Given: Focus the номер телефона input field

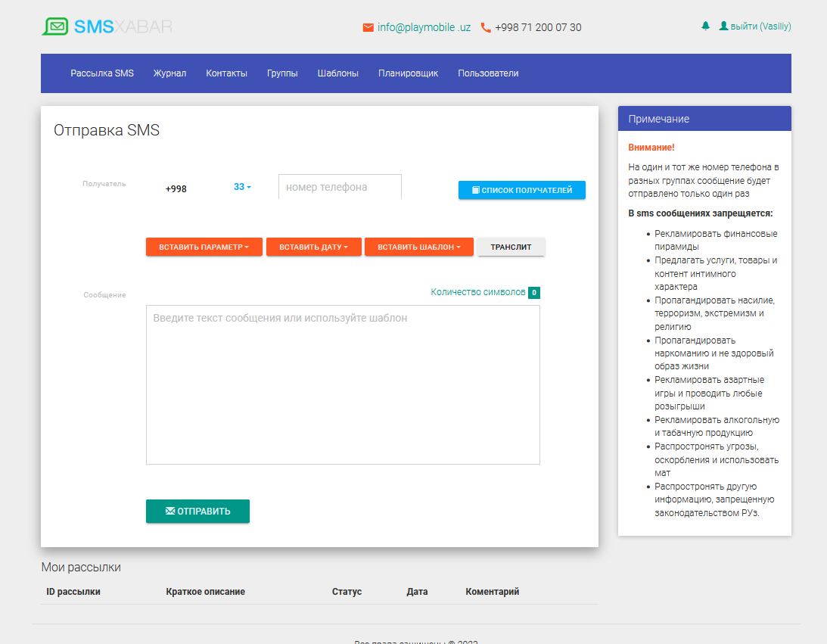Looking at the screenshot, I should click(340, 187).
